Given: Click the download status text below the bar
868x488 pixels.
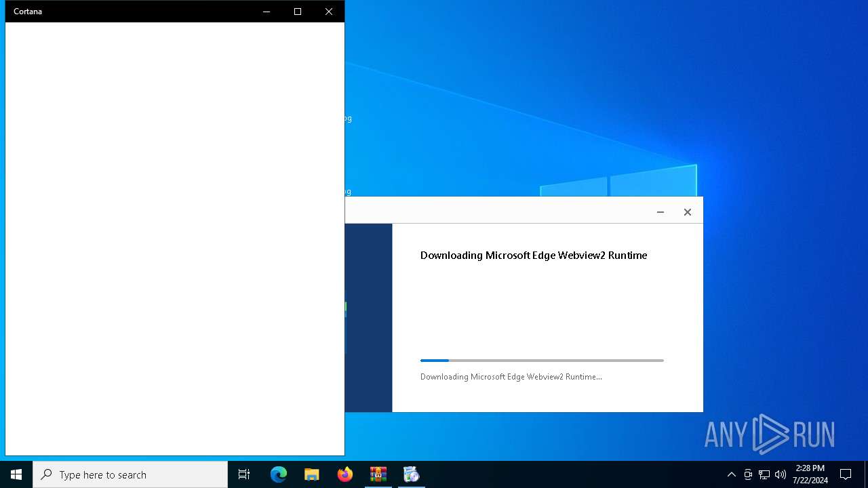Looking at the screenshot, I should point(511,377).
